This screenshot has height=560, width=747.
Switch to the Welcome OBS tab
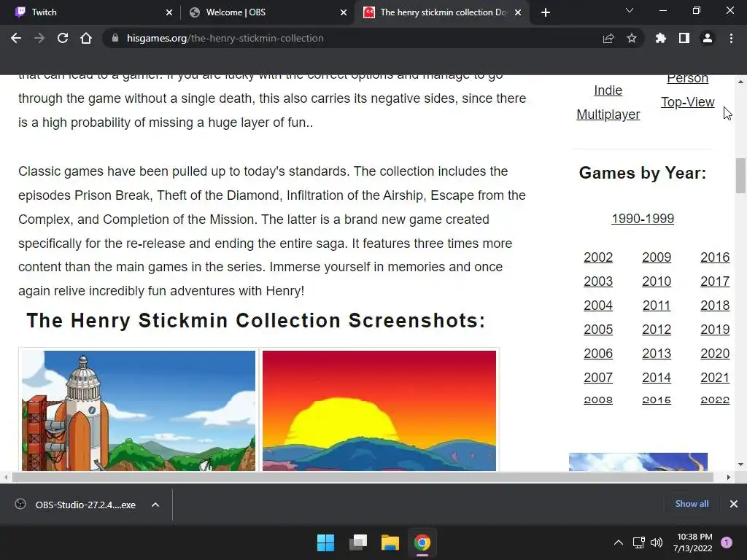[267, 12]
